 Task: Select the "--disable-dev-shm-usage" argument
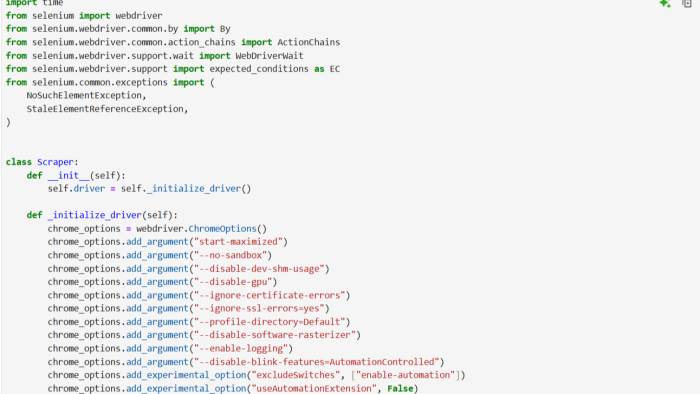tap(259, 269)
